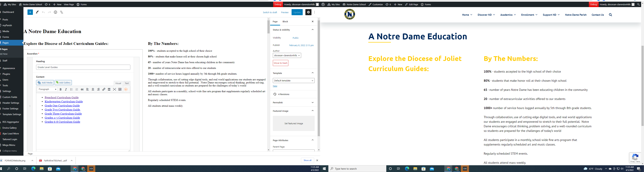The width and height of the screenshot is (644, 172).
Task: Toggle the settings gear sidebar button
Action: (308, 12)
